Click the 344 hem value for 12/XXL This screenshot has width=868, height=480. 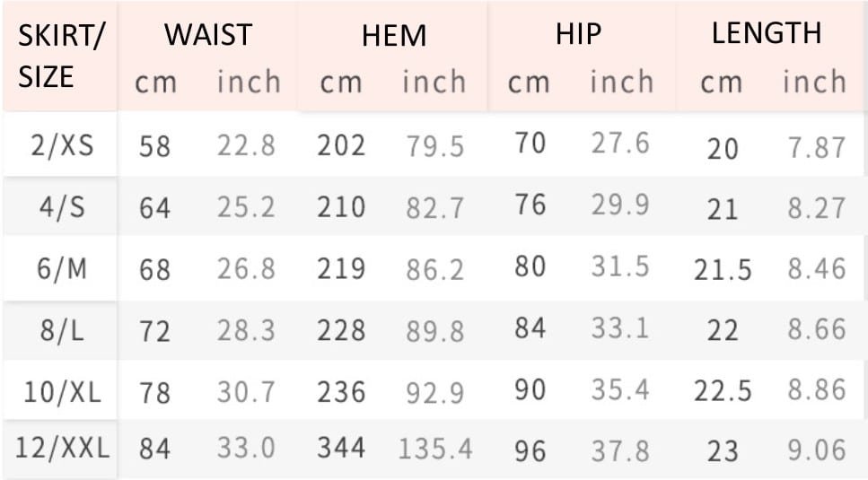point(341,448)
